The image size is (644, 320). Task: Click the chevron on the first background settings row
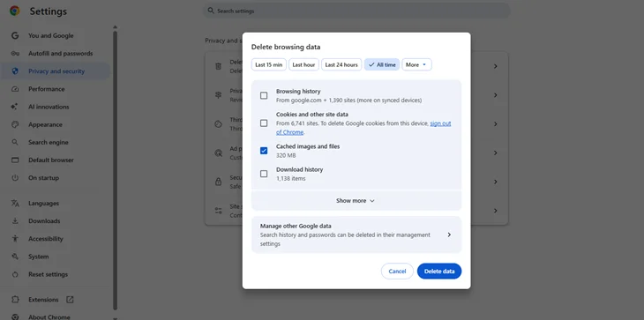495,66
